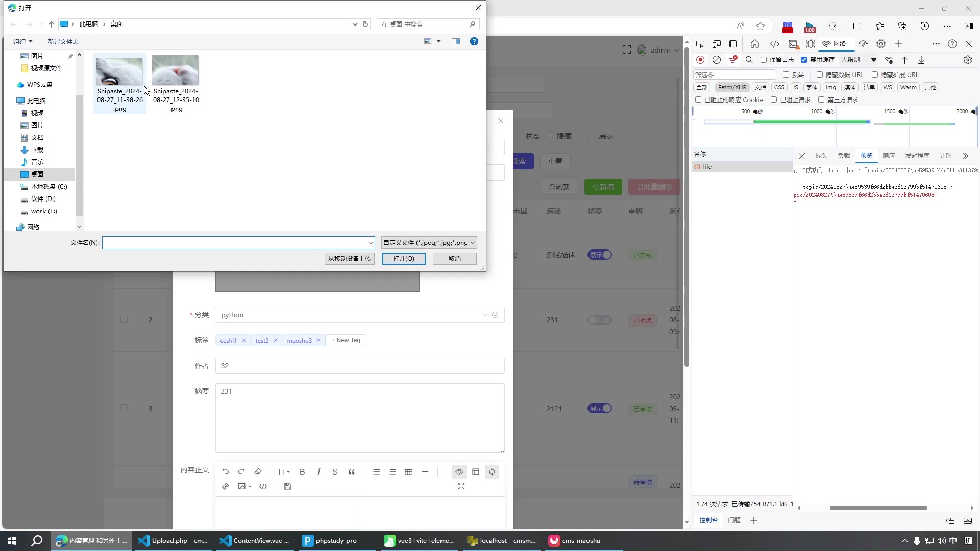Toggle italic formatting in content editor
The width and height of the screenshot is (980, 551).
318,472
